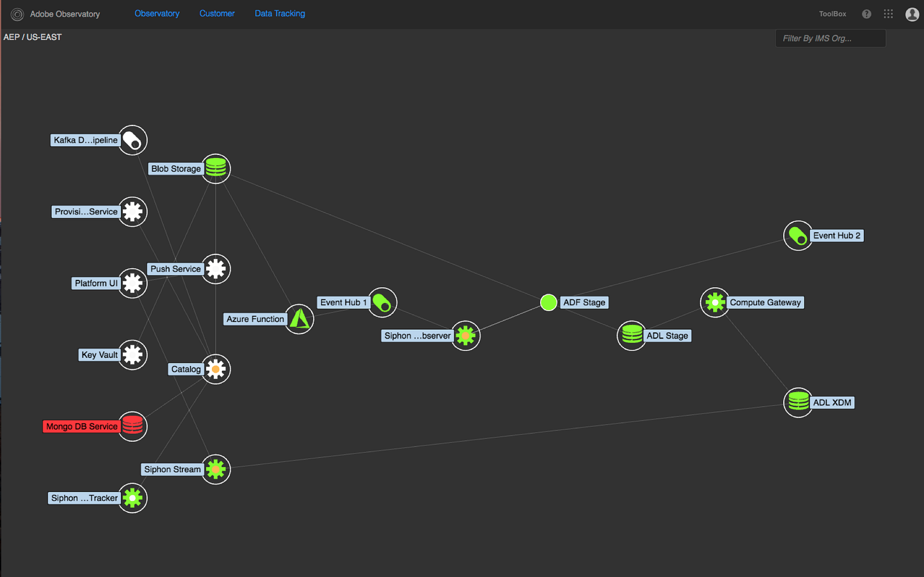Select the Key Vault gear icon

pos(133,355)
